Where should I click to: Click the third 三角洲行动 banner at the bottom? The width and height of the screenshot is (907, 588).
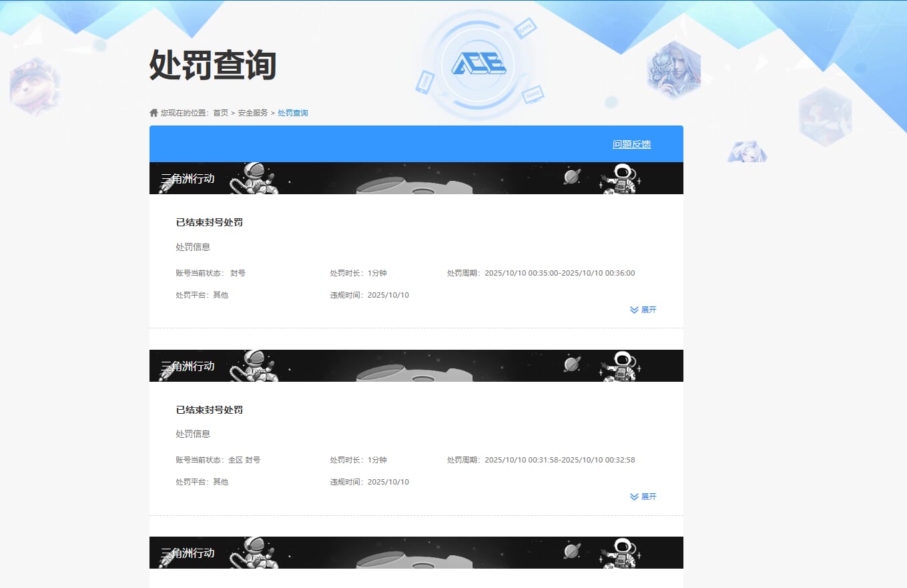(189, 552)
